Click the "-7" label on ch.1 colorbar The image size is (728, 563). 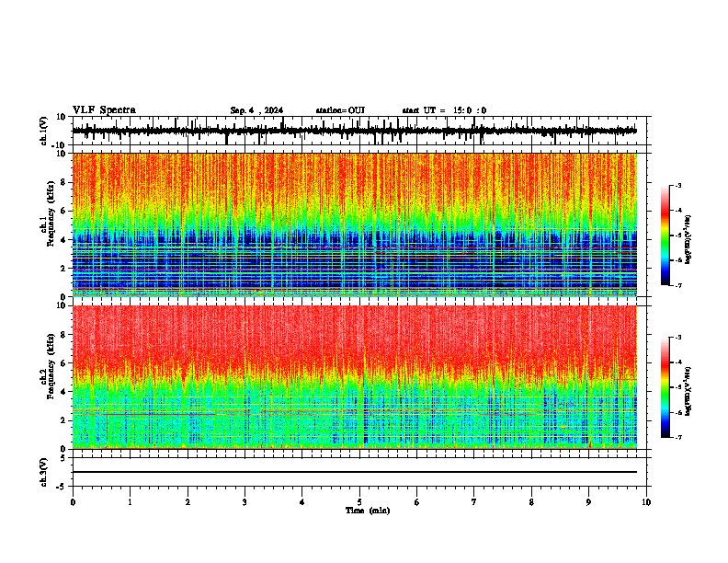678,285
